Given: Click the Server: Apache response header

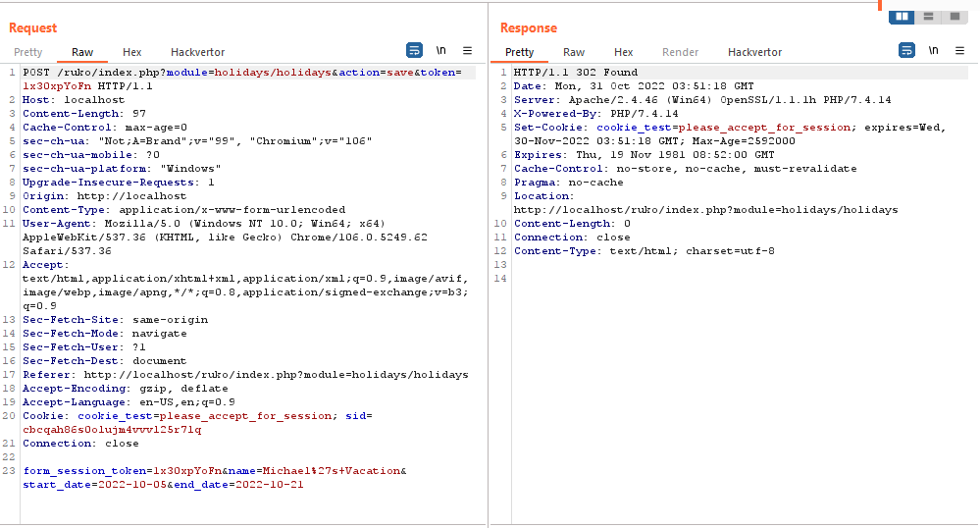Looking at the screenshot, I should click(x=702, y=99).
